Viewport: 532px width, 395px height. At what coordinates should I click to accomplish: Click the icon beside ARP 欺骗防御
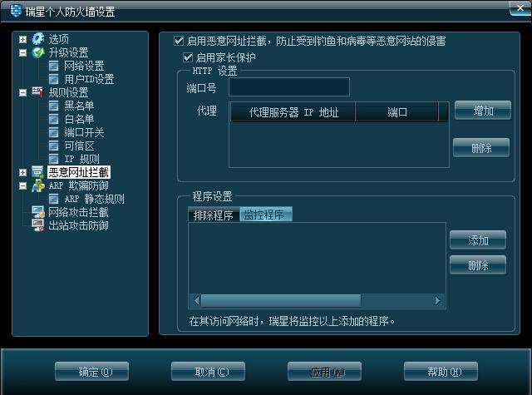click(x=38, y=185)
